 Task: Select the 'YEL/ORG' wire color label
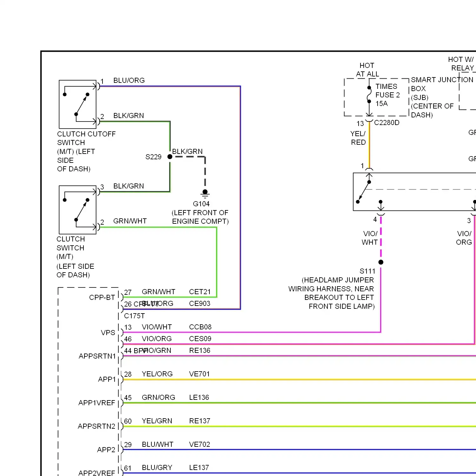pos(157,374)
